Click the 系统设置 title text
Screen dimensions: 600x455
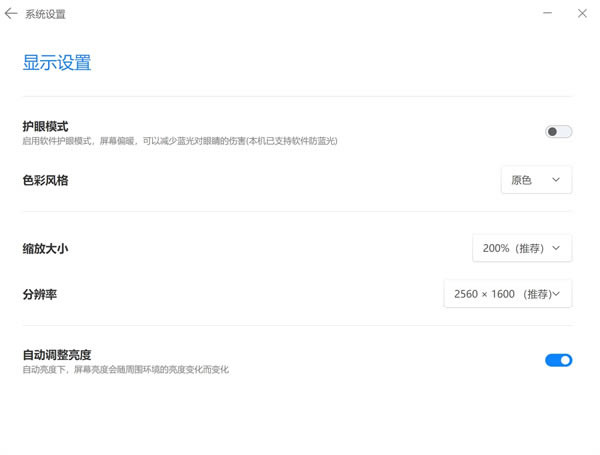46,14
